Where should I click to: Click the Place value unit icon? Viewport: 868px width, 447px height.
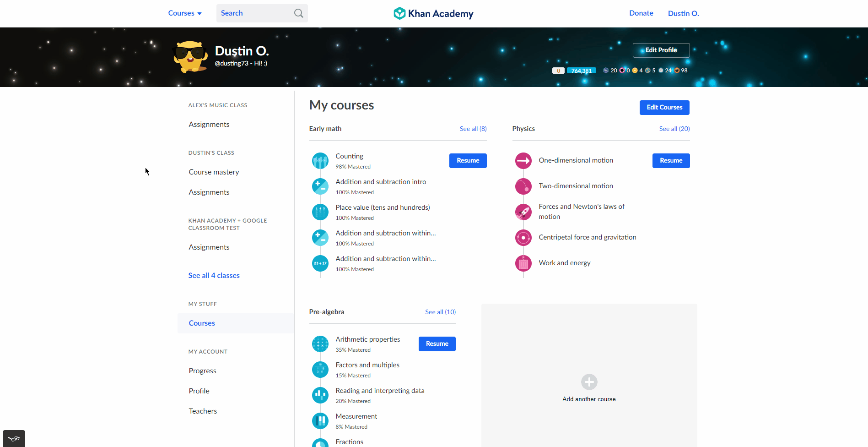point(320,212)
